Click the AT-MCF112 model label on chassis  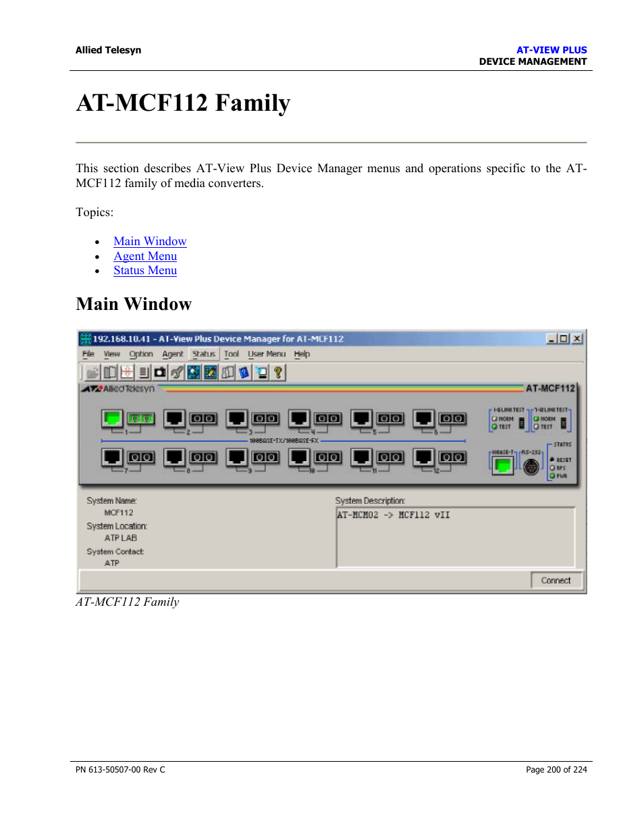pyautogui.click(x=551, y=388)
